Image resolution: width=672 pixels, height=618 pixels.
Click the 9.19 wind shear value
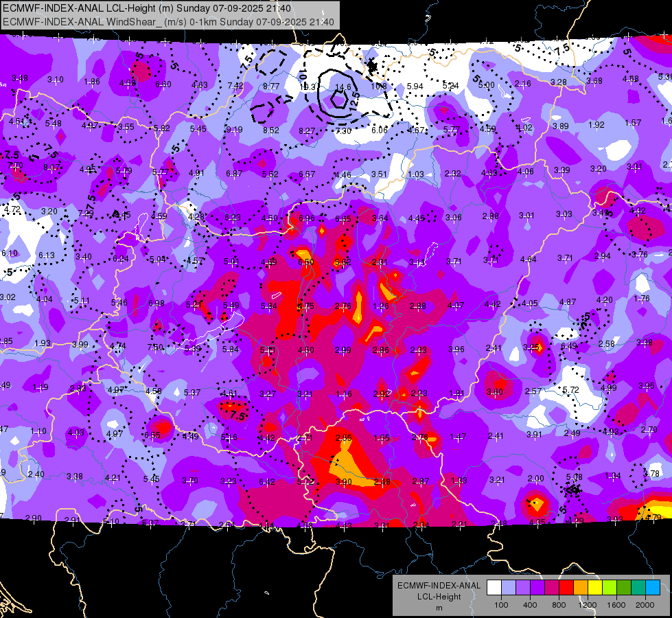click(x=234, y=130)
